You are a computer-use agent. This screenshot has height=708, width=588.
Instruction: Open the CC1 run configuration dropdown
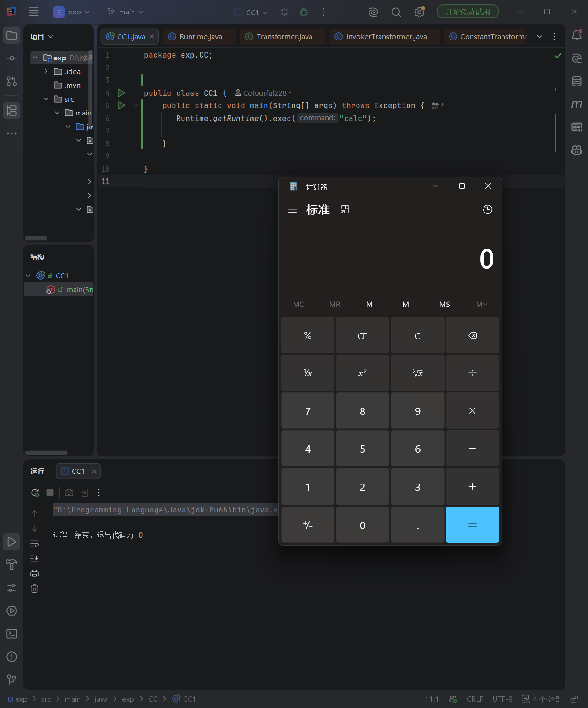tap(251, 12)
